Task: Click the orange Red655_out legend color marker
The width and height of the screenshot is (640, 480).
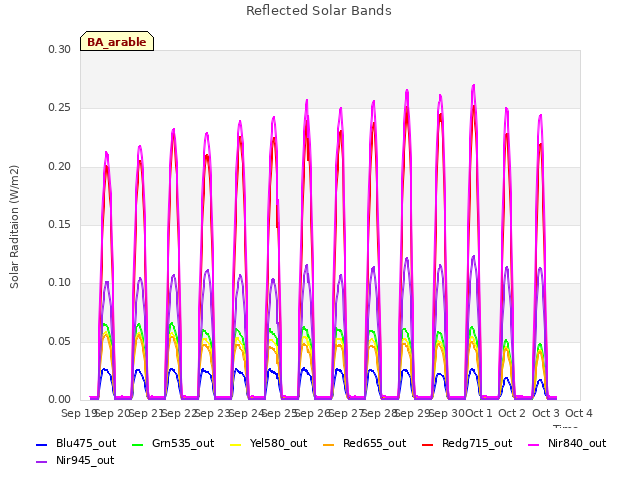Action: pos(329,444)
